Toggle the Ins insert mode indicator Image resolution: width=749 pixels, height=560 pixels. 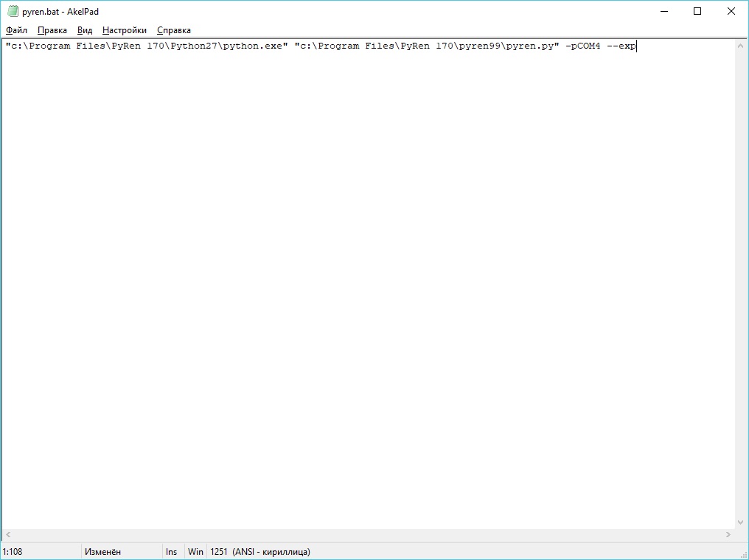click(172, 551)
